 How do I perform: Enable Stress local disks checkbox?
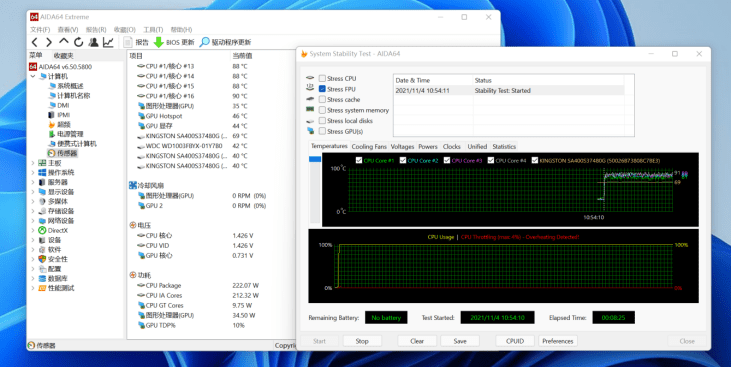tap(322, 120)
